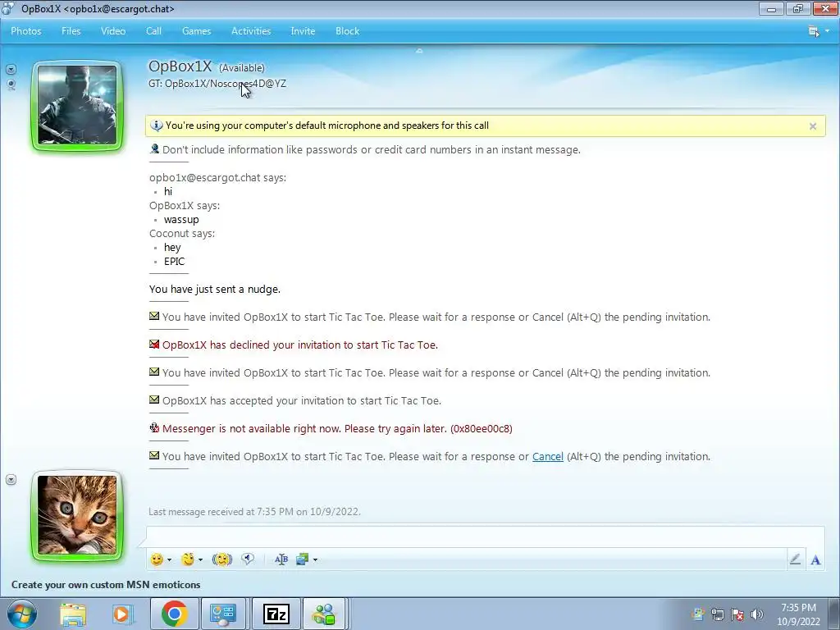Dismiss the default microphone info bar
This screenshot has height=630, width=840.
[813, 126]
